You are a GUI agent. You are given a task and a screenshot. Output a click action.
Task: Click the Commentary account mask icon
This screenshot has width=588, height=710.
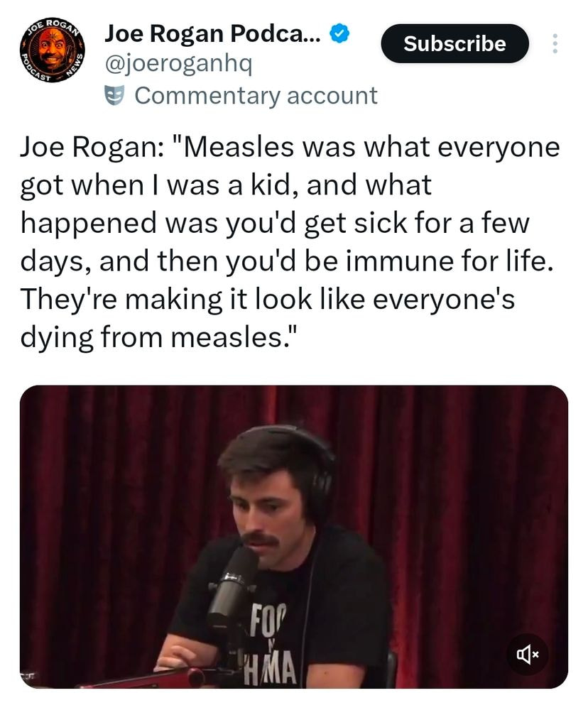[x=116, y=95]
